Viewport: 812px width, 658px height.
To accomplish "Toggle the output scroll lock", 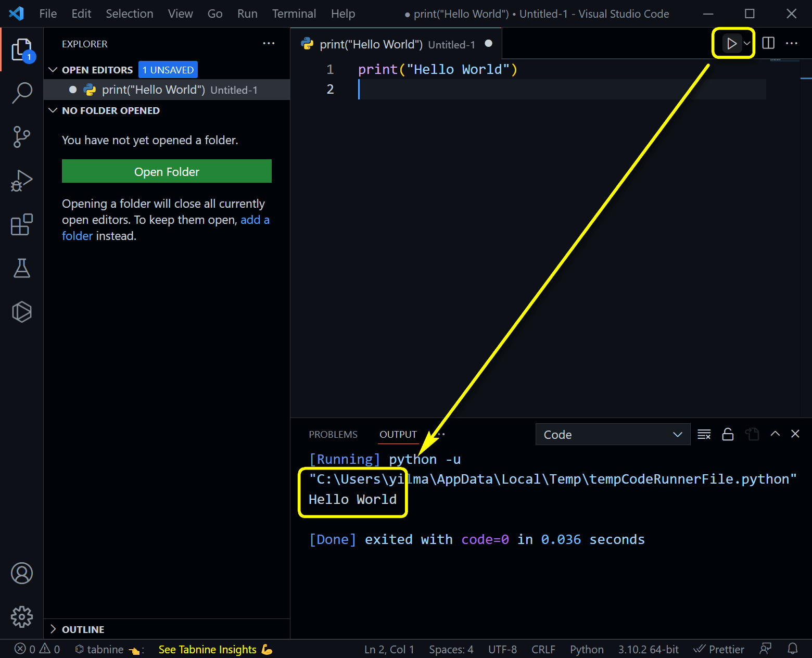I will tap(728, 434).
